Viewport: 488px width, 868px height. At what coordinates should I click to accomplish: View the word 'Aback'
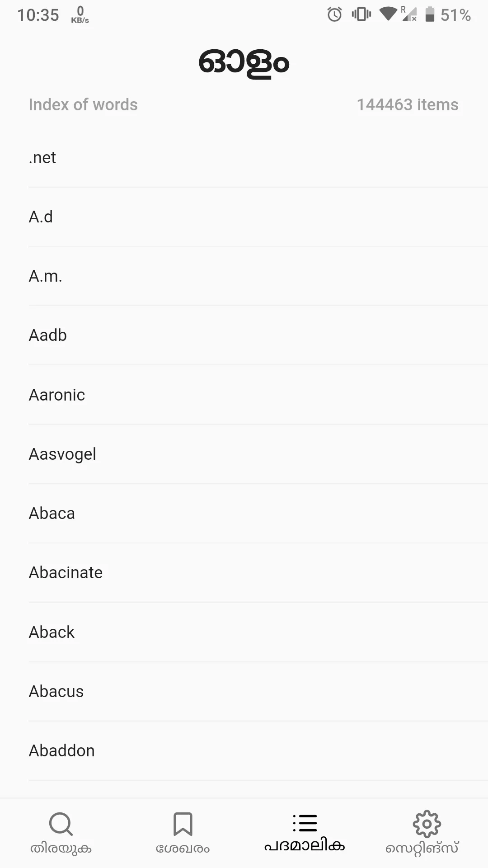click(52, 632)
